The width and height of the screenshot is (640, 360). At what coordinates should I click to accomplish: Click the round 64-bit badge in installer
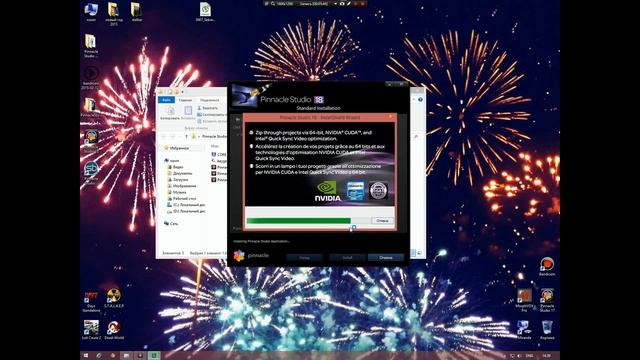pos(378,191)
